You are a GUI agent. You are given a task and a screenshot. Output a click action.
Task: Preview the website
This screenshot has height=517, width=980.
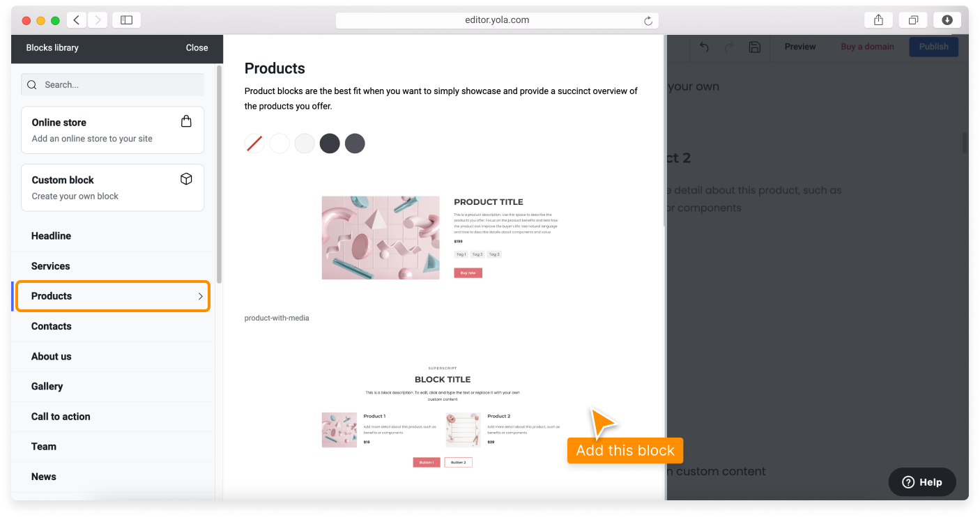click(799, 47)
